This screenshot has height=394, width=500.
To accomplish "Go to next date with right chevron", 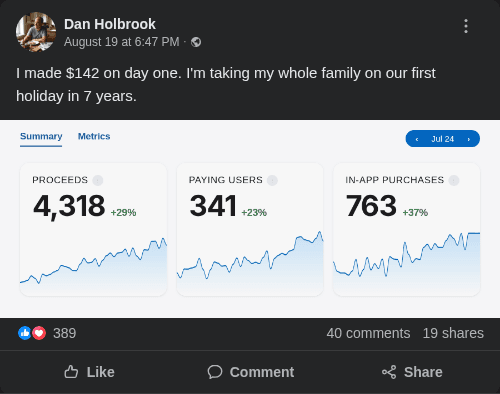I will coord(469,139).
